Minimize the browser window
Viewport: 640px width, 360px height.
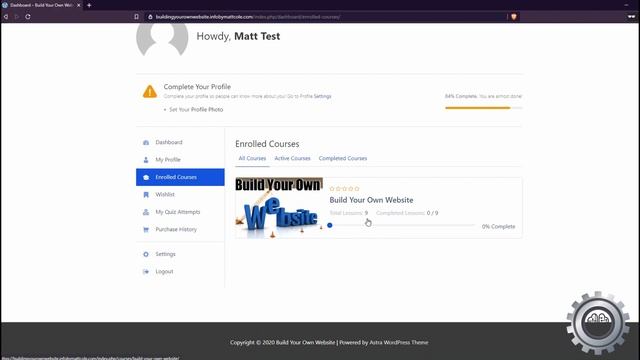(626, 5)
